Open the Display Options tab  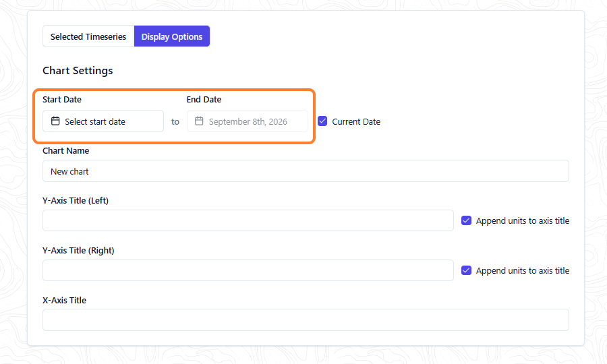172,36
